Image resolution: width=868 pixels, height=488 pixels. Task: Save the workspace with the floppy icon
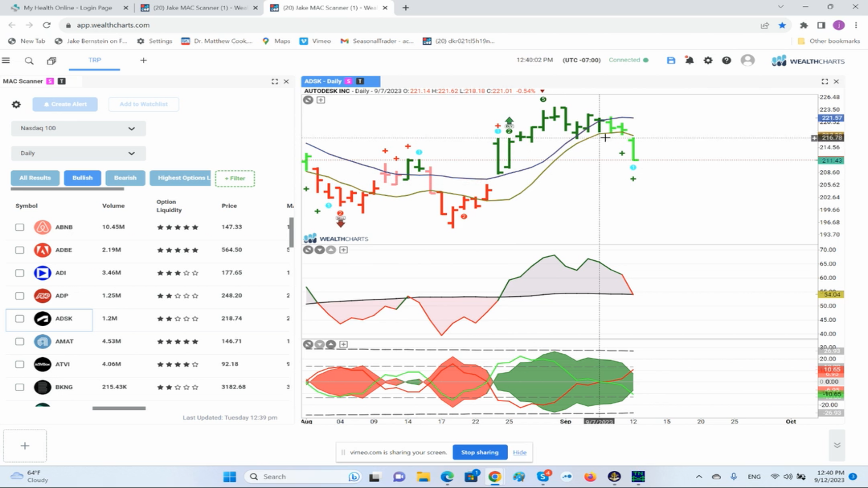pyautogui.click(x=671, y=60)
